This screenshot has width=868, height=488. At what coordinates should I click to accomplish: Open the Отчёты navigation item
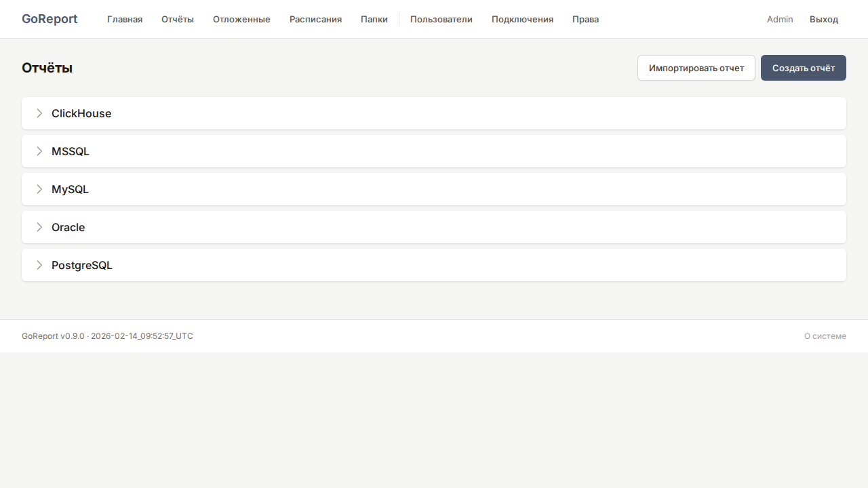click(x=178, y=19)
